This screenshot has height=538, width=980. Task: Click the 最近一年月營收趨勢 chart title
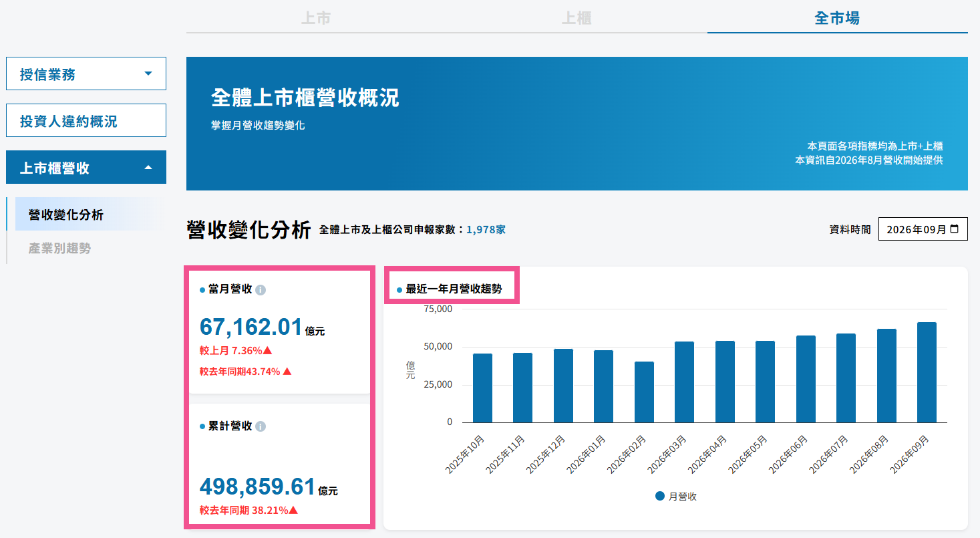454,289
